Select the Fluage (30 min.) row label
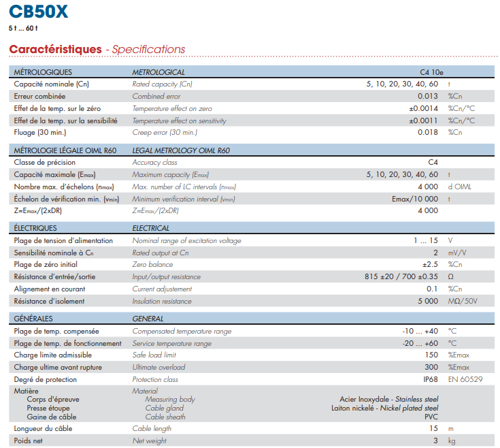The image size is (500, 448). [40, 133]
